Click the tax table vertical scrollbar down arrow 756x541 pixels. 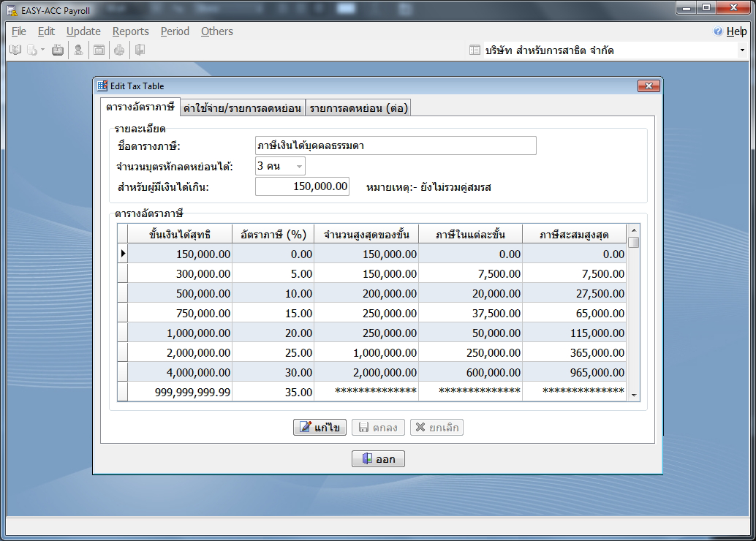click(x=633, y=395)
